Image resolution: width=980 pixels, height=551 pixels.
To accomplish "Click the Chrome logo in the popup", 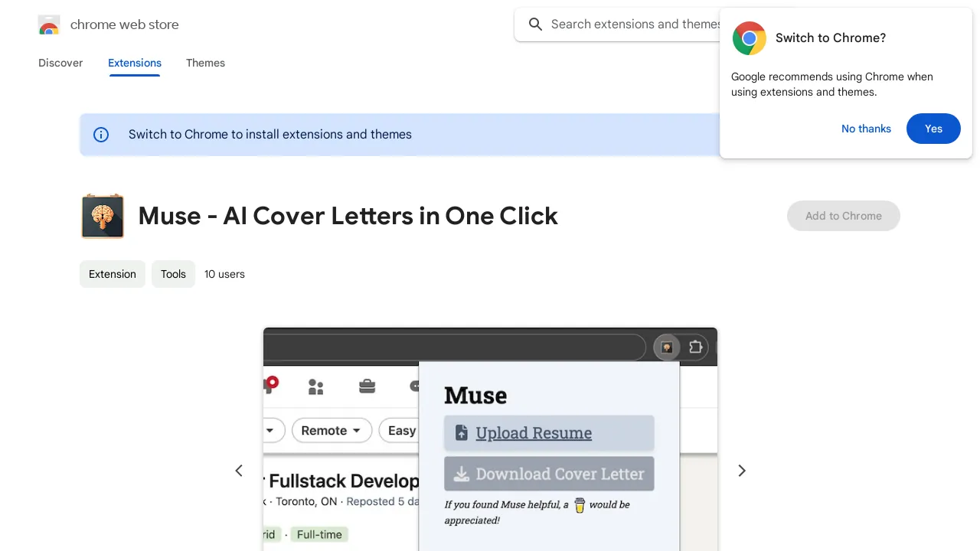I will pos(750,38).
